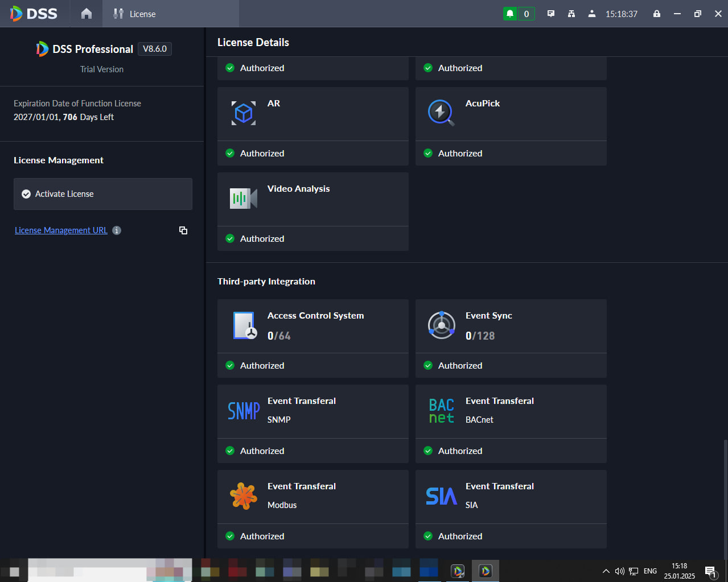
Task: Click the alarm bell notification icon
Action: [510, 14]
